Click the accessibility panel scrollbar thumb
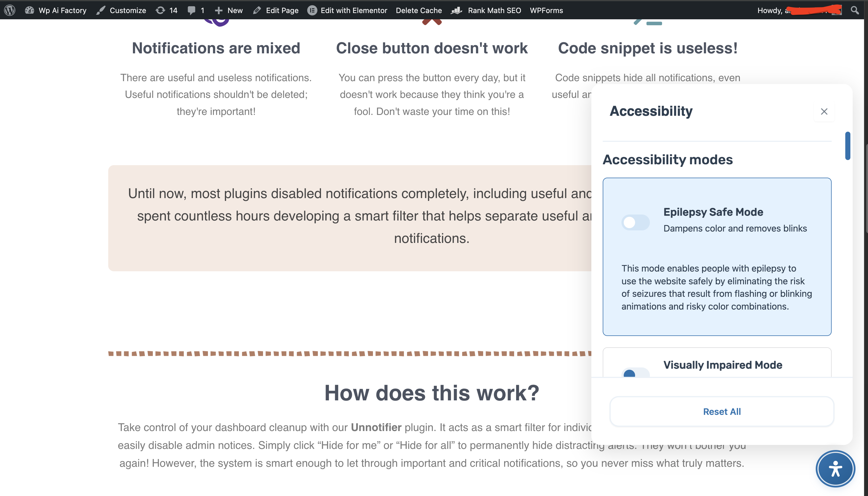Image resolution: width=868 pixels, height=496 pixels. pos(847,146)
